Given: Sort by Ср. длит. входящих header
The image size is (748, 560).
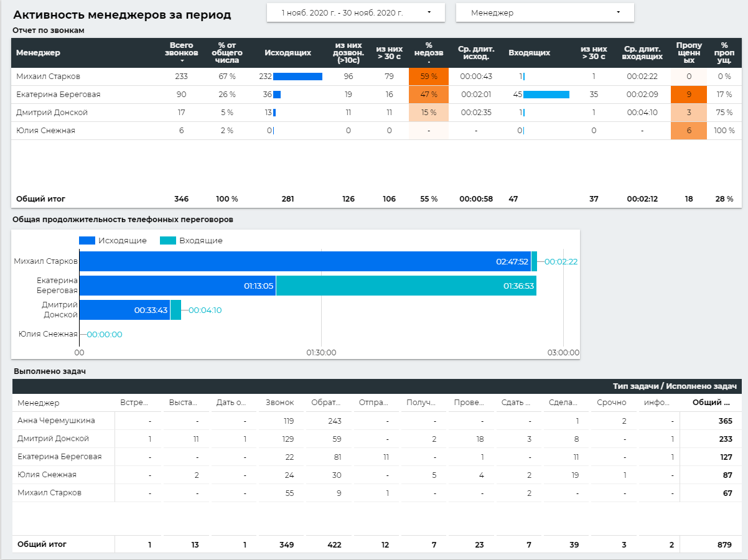Looking at the screenshot, I should pos(642,53).
